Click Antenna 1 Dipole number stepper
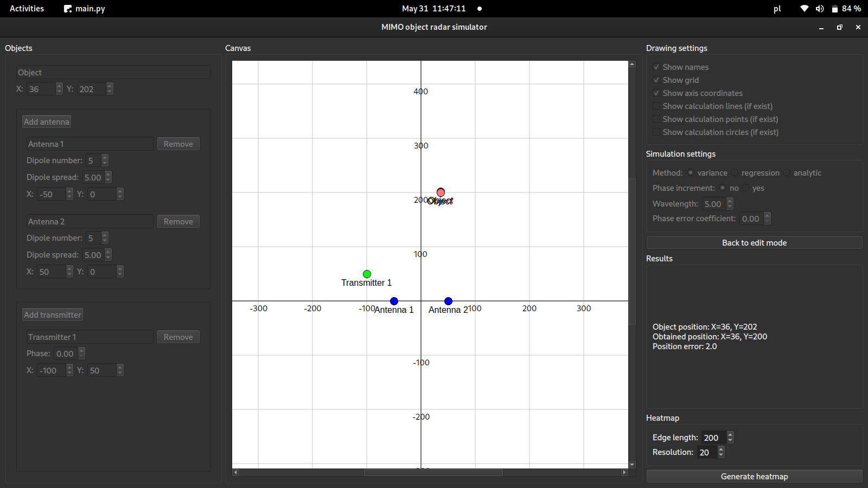 tap(105, 160)
